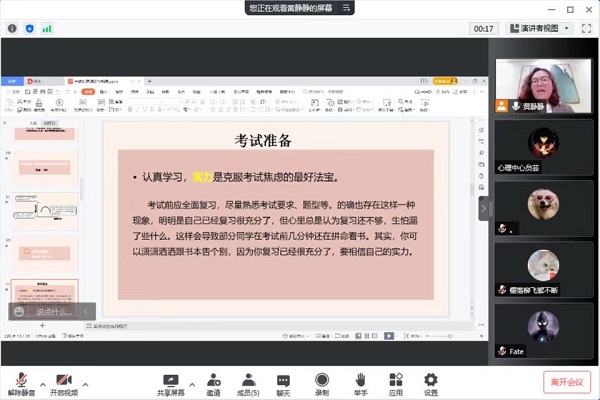
Task: Raise hand with the 举手 icon
Action: click(x=360, y=380)
